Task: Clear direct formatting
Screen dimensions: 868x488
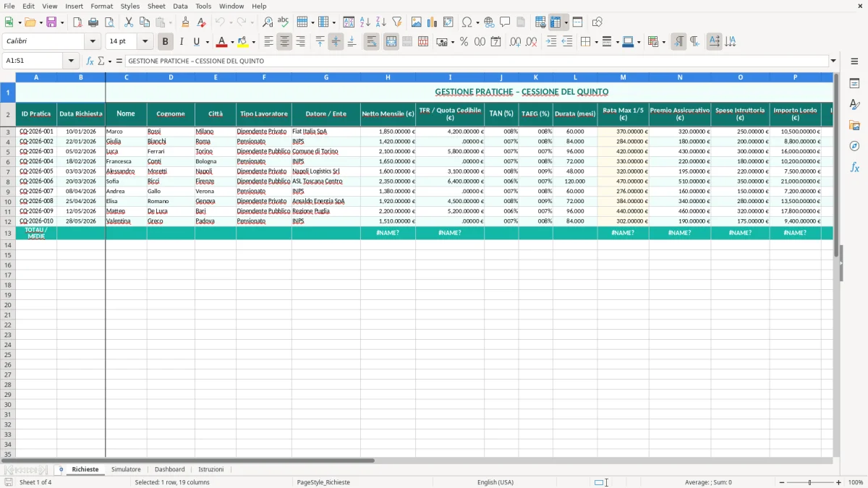Action: coord(202,22)
